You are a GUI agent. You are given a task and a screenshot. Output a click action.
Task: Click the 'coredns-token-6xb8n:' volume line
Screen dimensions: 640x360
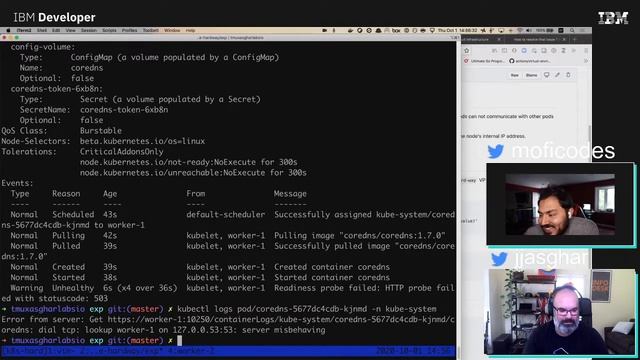[57, 89]
